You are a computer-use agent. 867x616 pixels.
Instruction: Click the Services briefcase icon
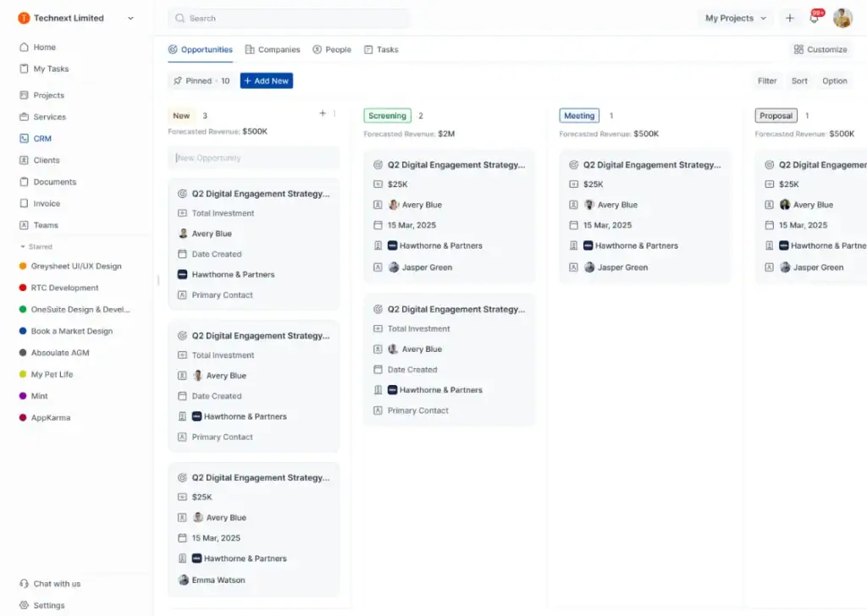[x=24, y=117]
